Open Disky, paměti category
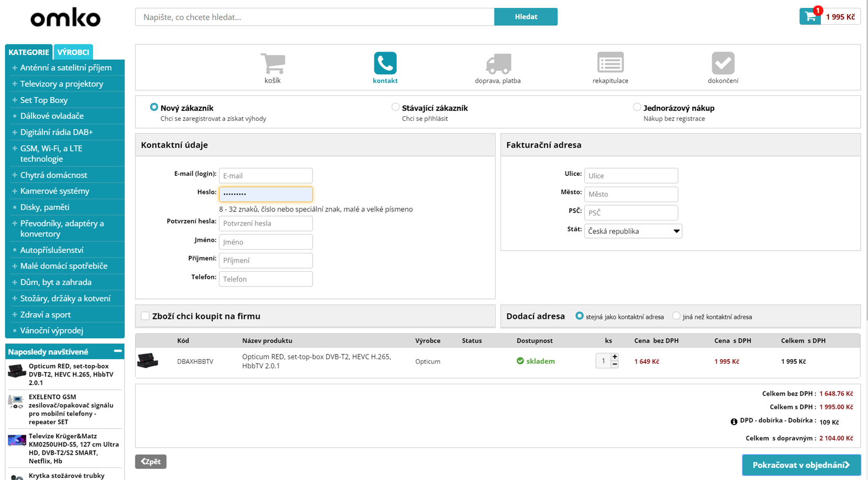868x480 pixels. 44,207
